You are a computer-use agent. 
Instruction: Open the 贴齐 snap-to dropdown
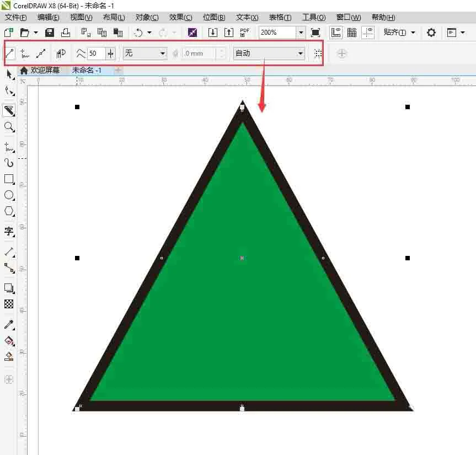point(399,32)
